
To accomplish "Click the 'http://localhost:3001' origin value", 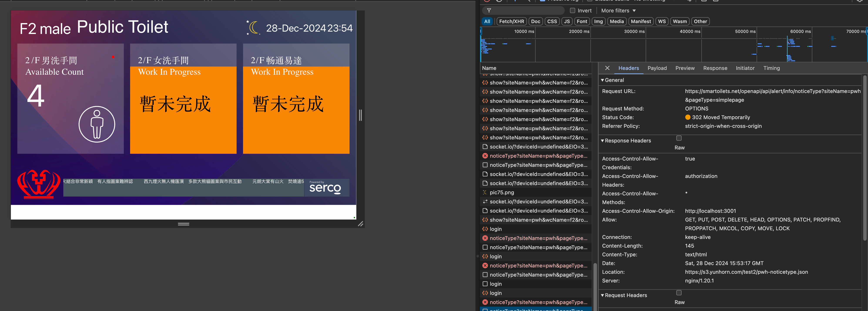I will point(710,211).
